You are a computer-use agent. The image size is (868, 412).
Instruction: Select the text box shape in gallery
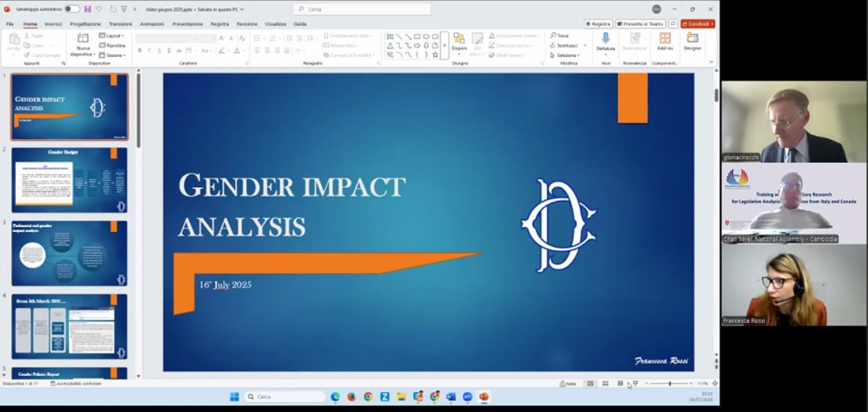pyautogui.click(x=390, y=36)
